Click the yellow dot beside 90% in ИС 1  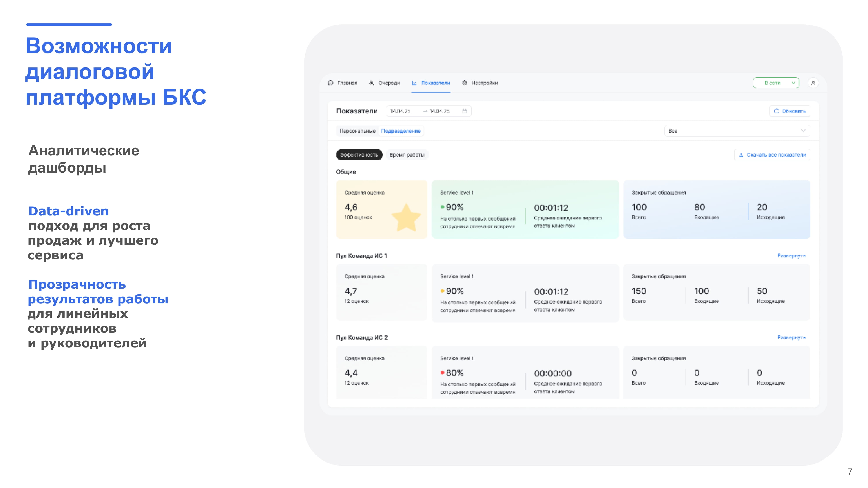442,291
